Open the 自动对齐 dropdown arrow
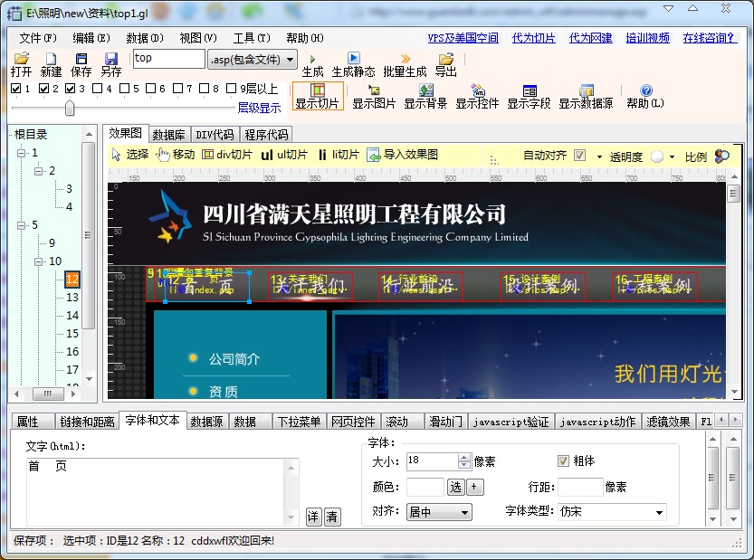Image resolution: width=754 pixels, height=560 pixels. coord(599,157)
